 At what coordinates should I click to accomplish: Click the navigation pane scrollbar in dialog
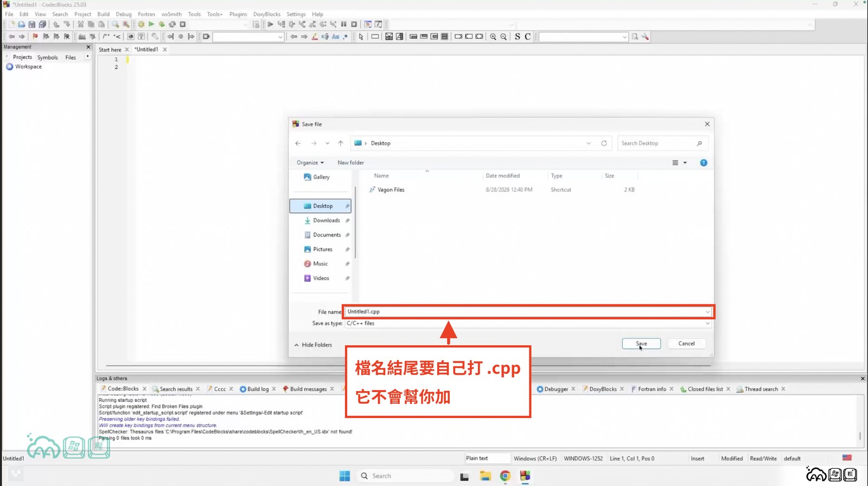[355, 223]
